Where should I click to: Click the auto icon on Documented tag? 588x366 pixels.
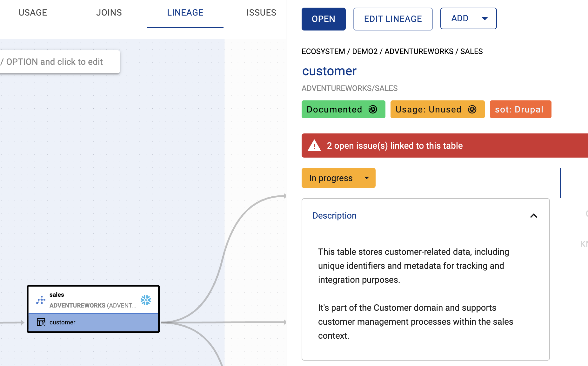click(x=373, y=109)
